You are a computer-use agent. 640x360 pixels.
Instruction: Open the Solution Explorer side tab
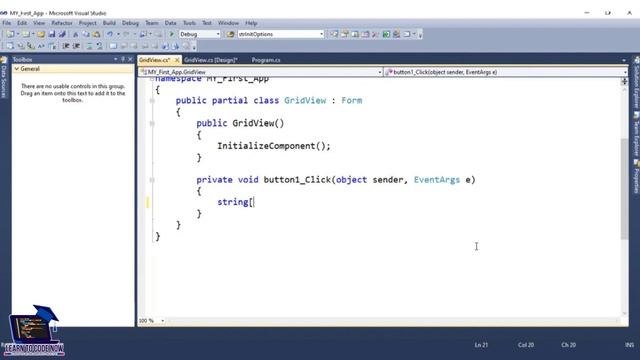click(x=636, y=83)
